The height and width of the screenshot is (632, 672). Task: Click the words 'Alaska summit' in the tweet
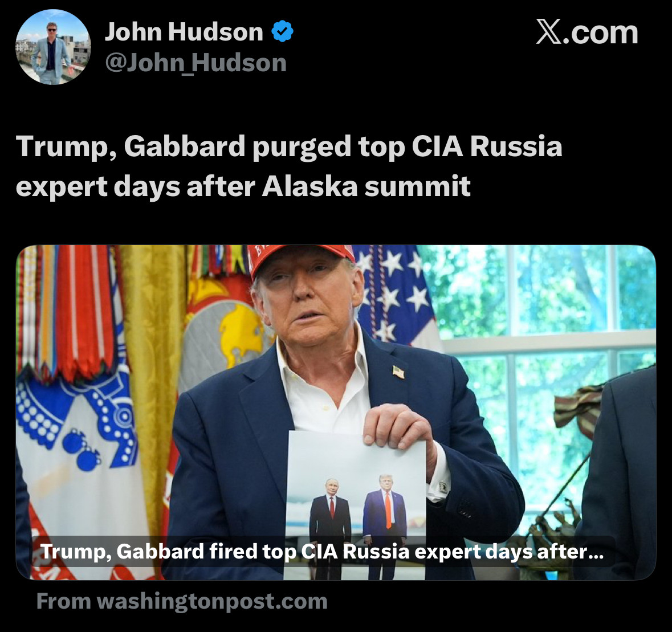click(x=366, y=186)
